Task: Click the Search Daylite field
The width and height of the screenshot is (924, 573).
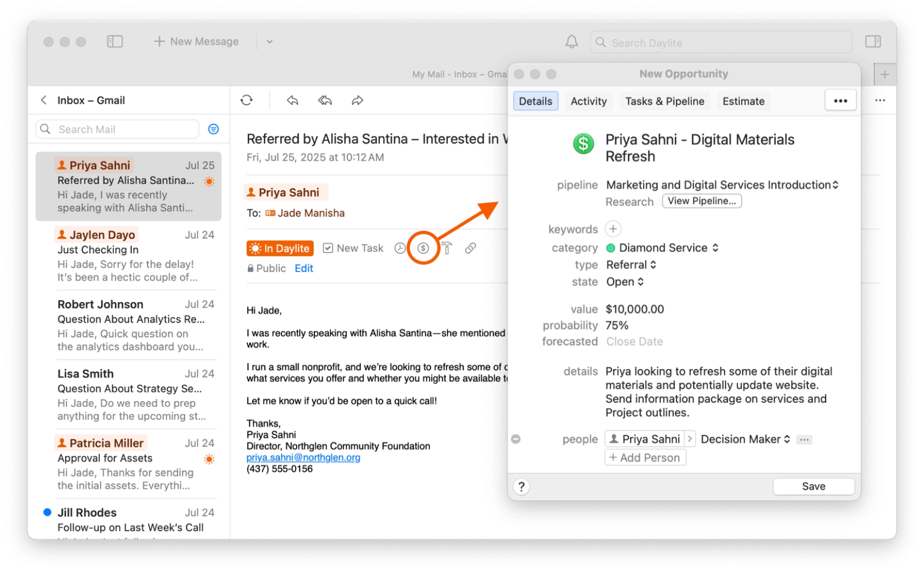Action: coord(721,42)
